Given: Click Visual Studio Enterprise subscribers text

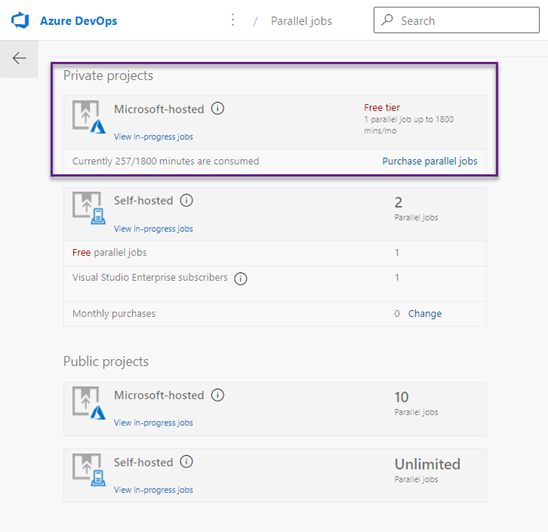Looking at the screenshot, I should 150,278.
